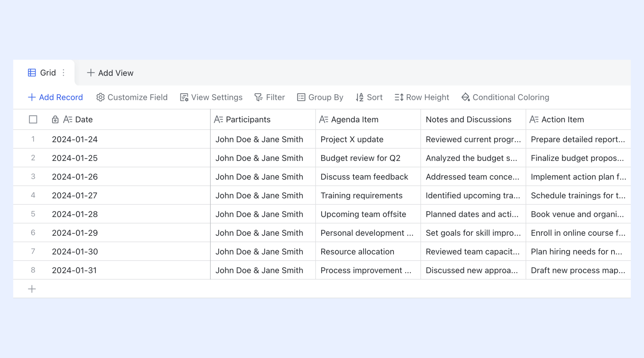Click the text type icon beside Agenda Item
644x358 pixels.
324,120
